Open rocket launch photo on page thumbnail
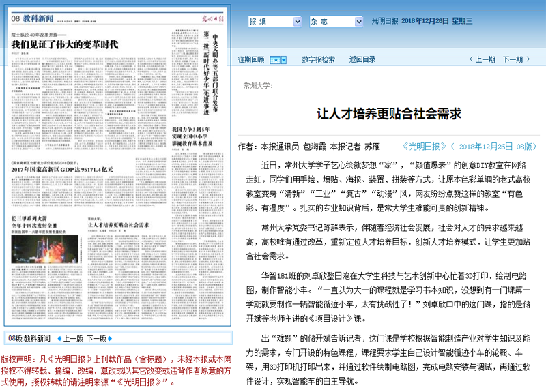This screenshot has height=392, width=546. [x=45, y=249]
